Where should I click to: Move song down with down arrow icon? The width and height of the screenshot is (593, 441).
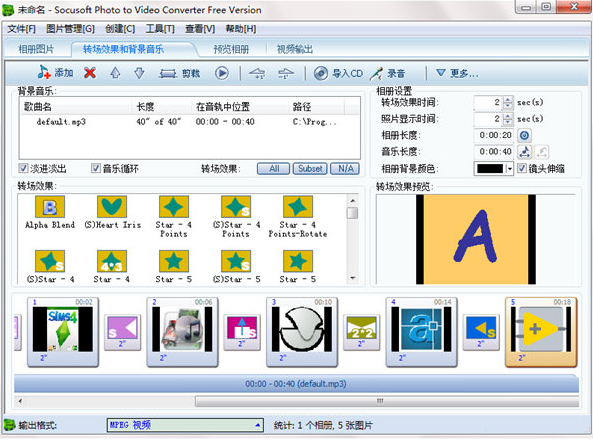140,73
